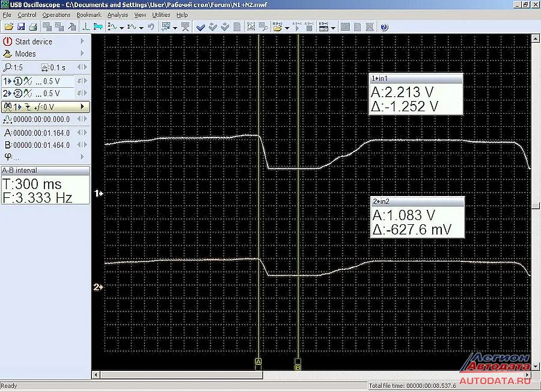Print the waveform with the printer icon

click(x=33, y=26)
